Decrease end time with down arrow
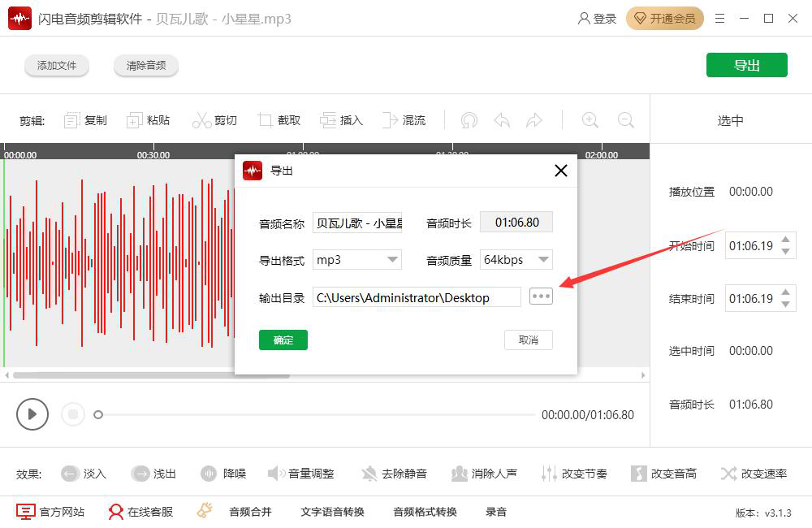Viewport: 812px width, 528px height. point(784,305)
